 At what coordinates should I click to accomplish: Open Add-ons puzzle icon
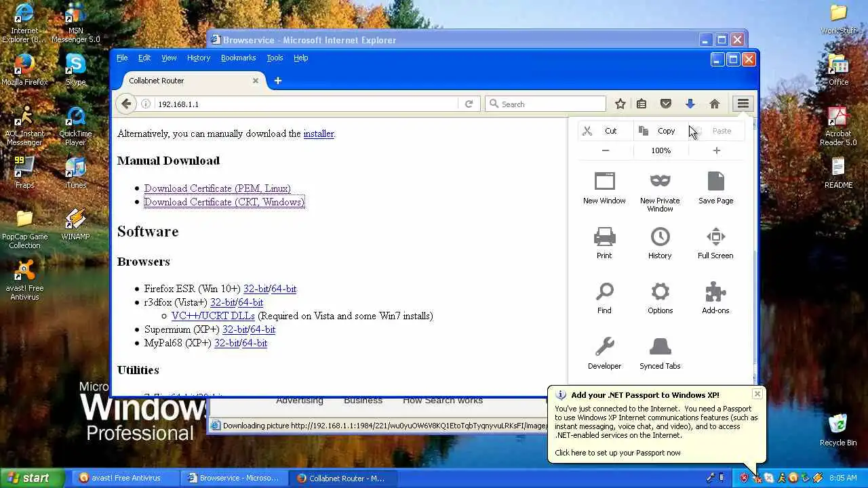tap(715, 298)
